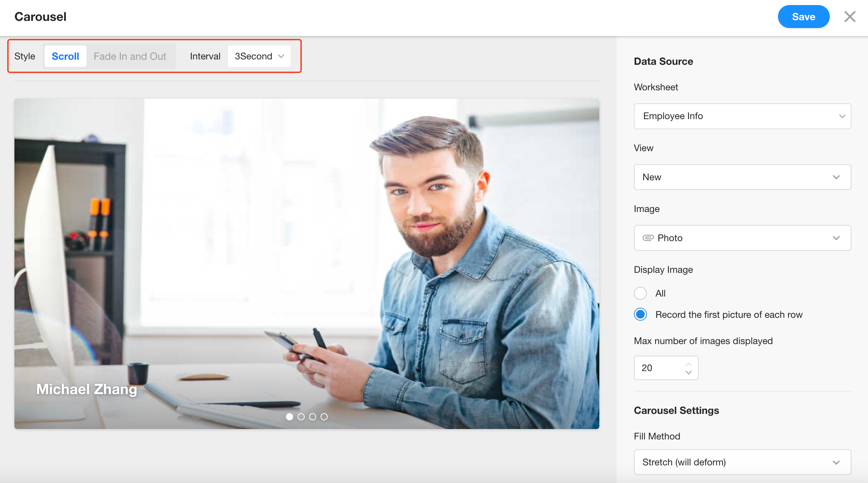Screen dimensions: 868x483
Task: Select the Scroll style tab
Action: click(x=65, y=56)
